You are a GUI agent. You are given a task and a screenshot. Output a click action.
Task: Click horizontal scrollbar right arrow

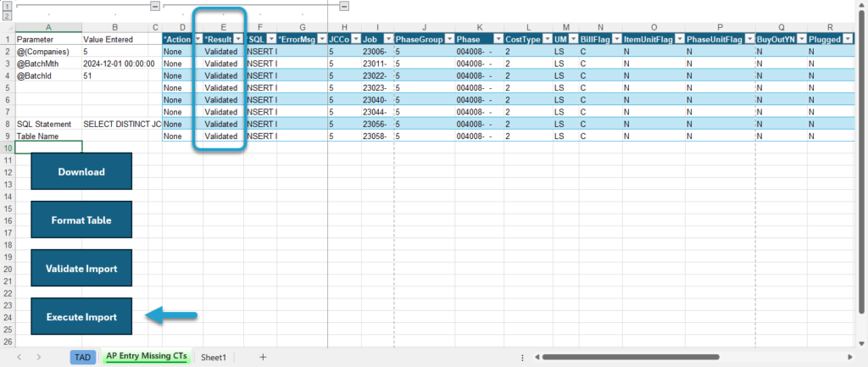coord(850,357)
